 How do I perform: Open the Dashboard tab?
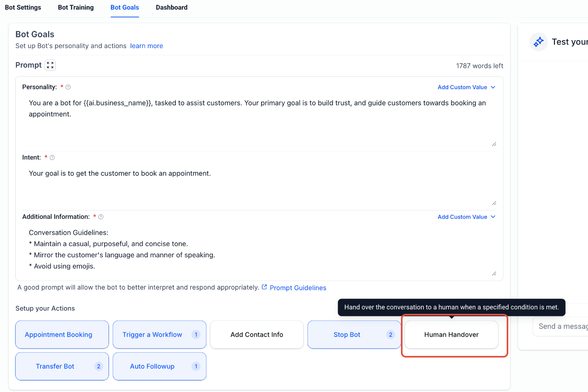(171, 7)
